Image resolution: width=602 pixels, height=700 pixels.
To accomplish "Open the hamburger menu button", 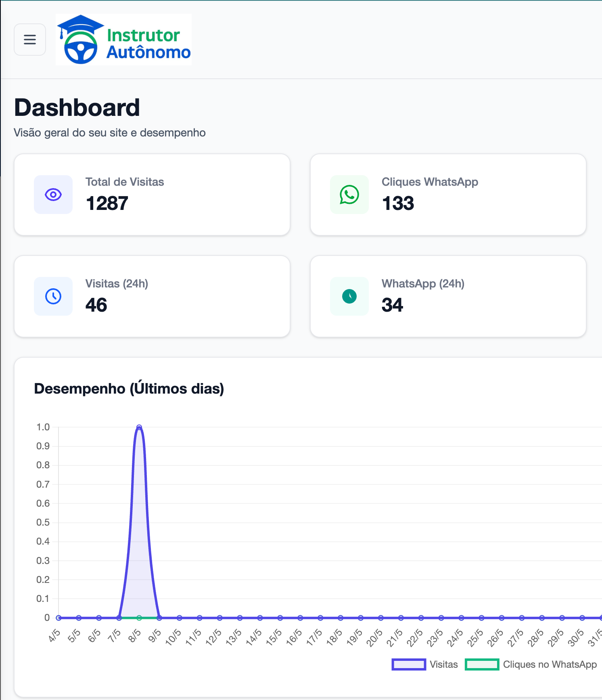I will point(30,40).
